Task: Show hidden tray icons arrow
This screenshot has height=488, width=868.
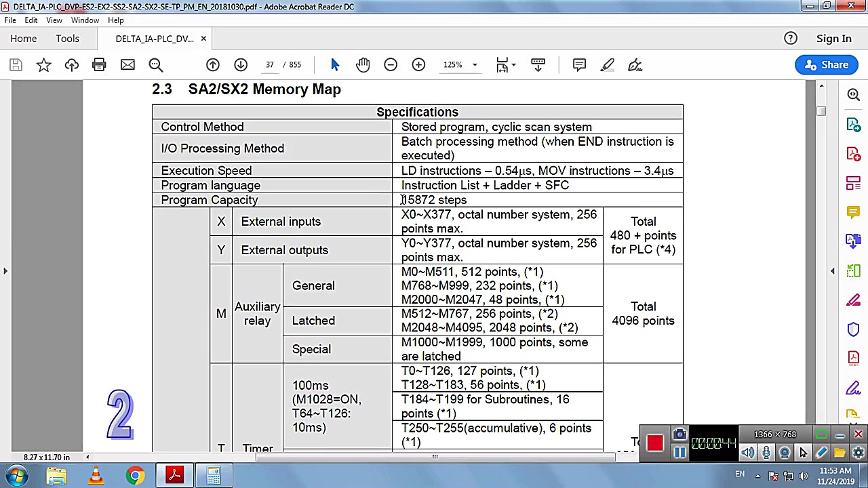Action: pos(758,475)
